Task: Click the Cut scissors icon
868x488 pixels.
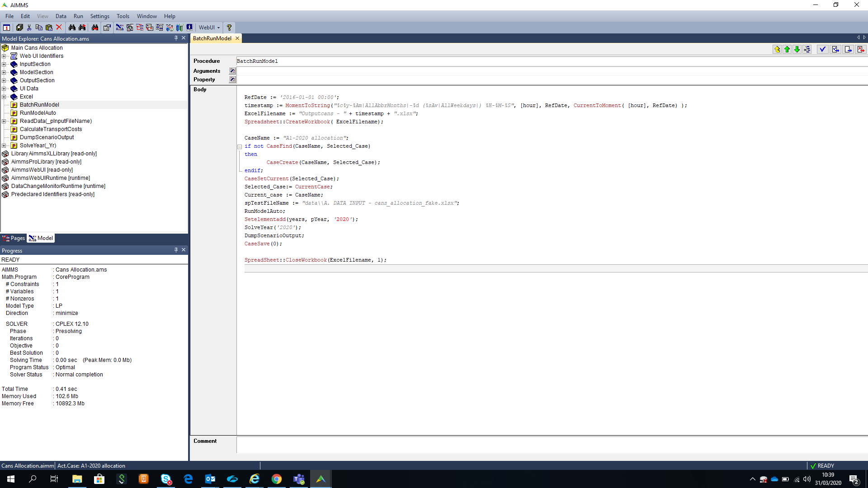Action: (x=29, y=28)
